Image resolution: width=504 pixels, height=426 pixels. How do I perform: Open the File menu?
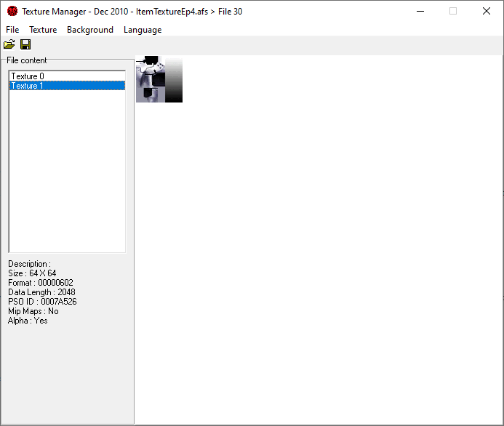12,30
